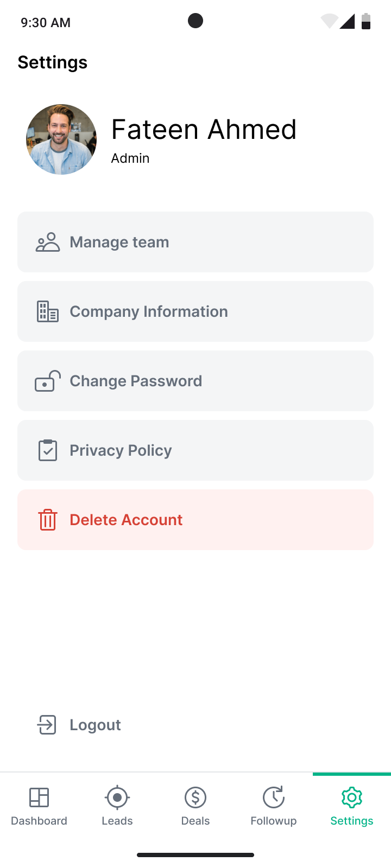Click the Privacy Policy clipboard icon

click(x=48, y=450)
